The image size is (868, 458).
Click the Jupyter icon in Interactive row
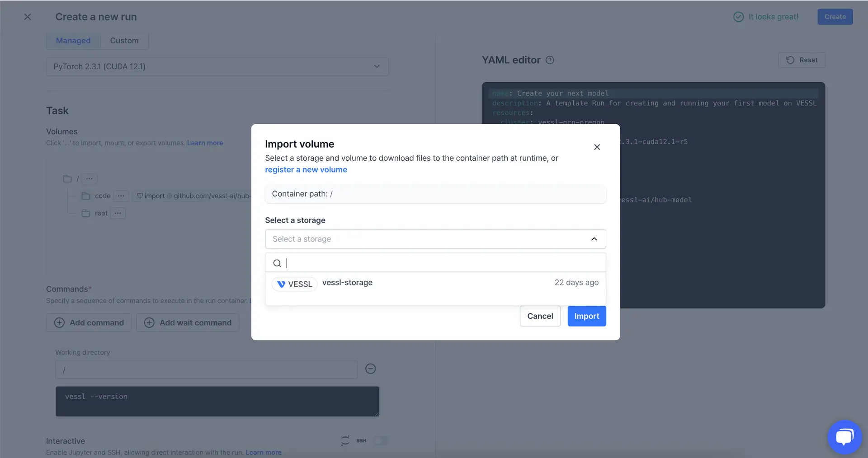point(345,441)
